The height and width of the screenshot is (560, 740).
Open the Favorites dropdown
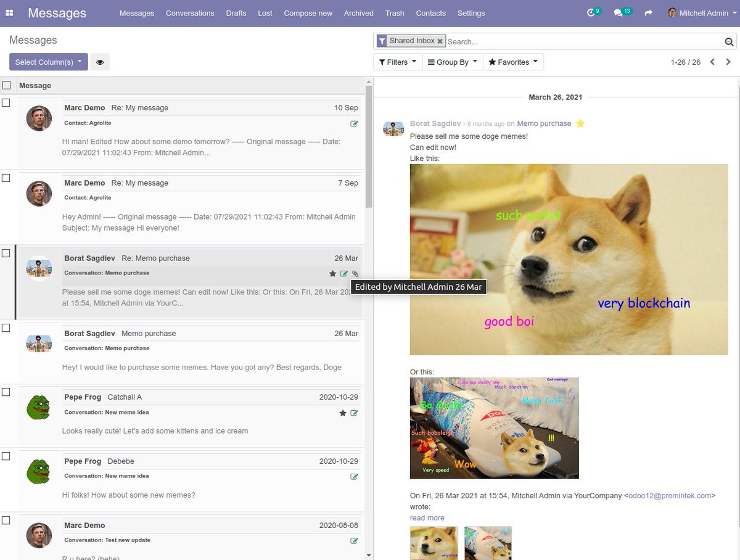click(x=513, y=62)
